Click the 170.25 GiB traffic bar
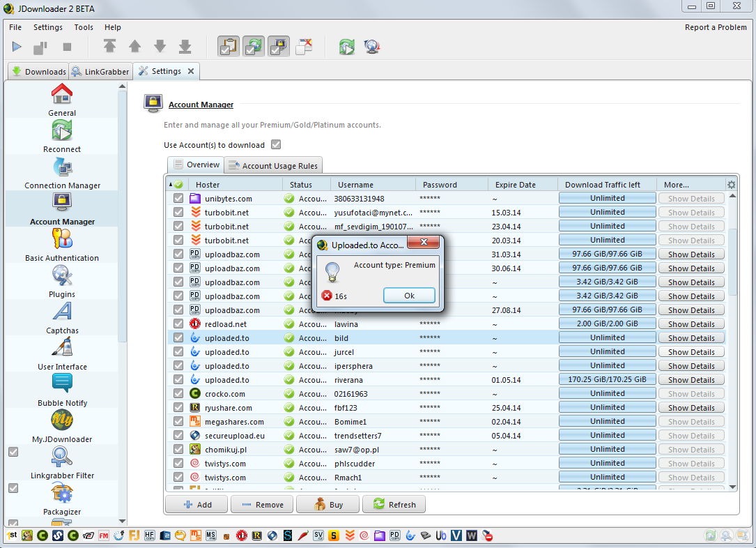Screen dimensions: 756x548 [x=607, y=380]
